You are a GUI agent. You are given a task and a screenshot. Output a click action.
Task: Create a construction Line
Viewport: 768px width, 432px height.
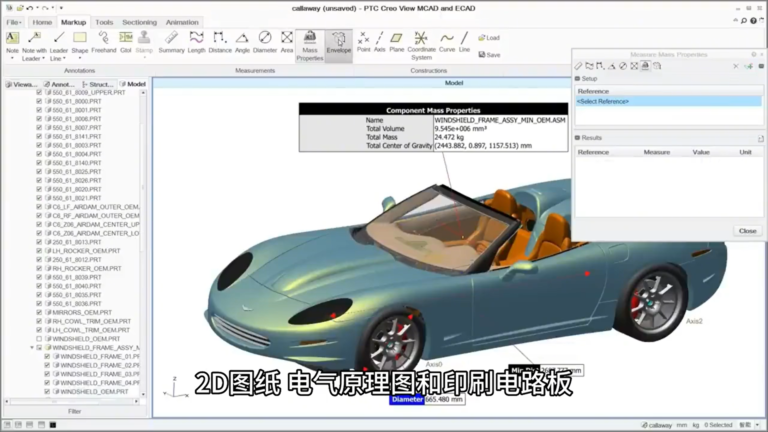coord(464,42)
